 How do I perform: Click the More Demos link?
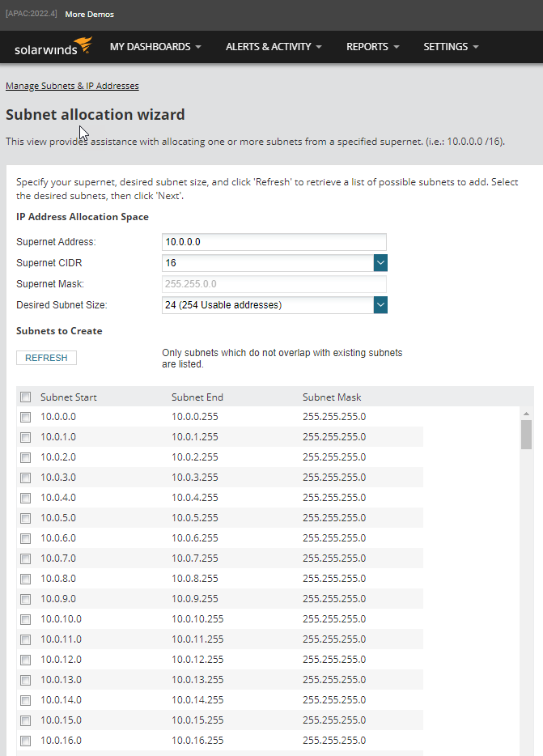click(x=90, y=15)
